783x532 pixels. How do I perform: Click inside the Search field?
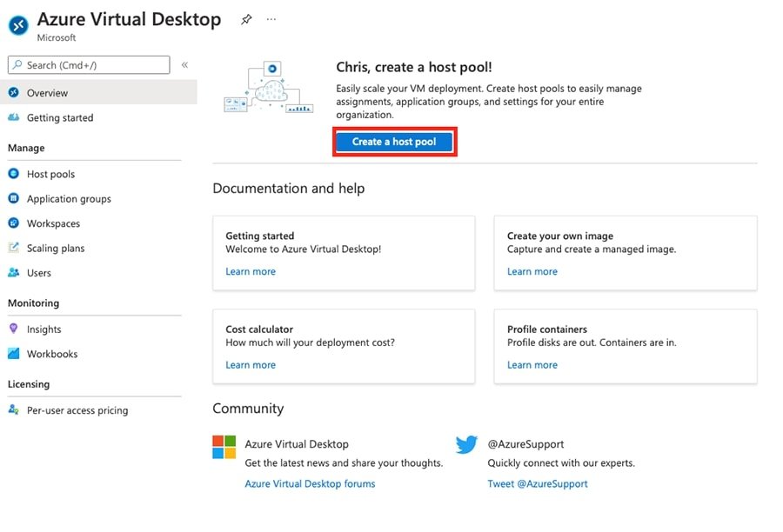point(87,64)
